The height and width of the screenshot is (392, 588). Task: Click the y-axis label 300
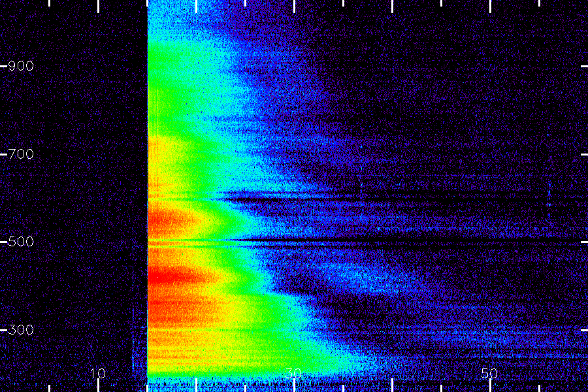tap(21, 330)
